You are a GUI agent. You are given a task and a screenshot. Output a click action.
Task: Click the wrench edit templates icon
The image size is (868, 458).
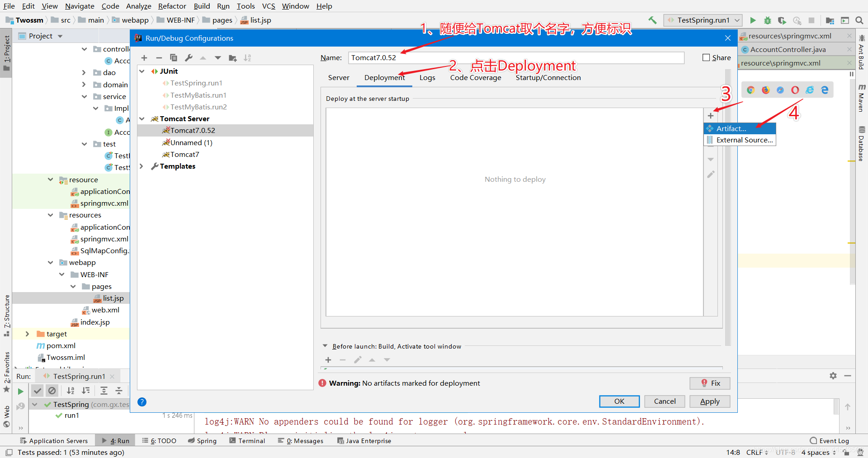pos(189,58)
